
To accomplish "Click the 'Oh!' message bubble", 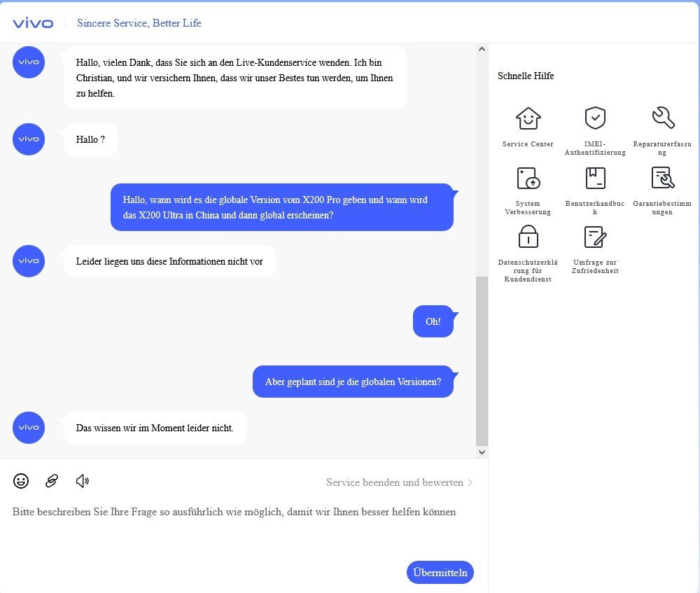I will click(433, 321).
